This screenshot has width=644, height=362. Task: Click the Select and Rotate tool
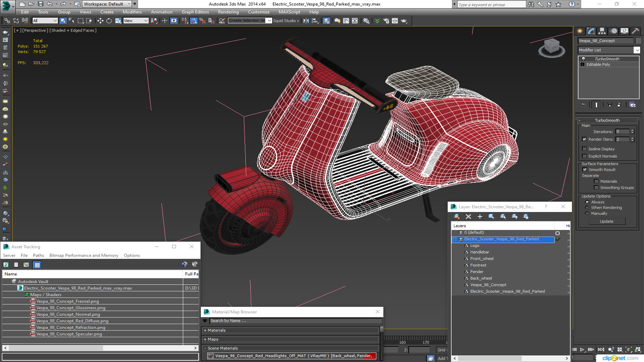pos(109,21)
